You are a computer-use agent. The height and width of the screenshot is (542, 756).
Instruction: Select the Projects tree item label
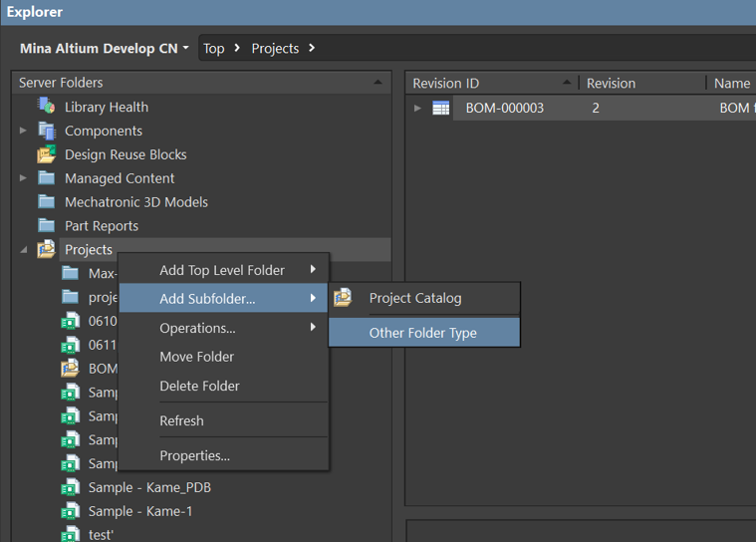(x=89, y=249)
